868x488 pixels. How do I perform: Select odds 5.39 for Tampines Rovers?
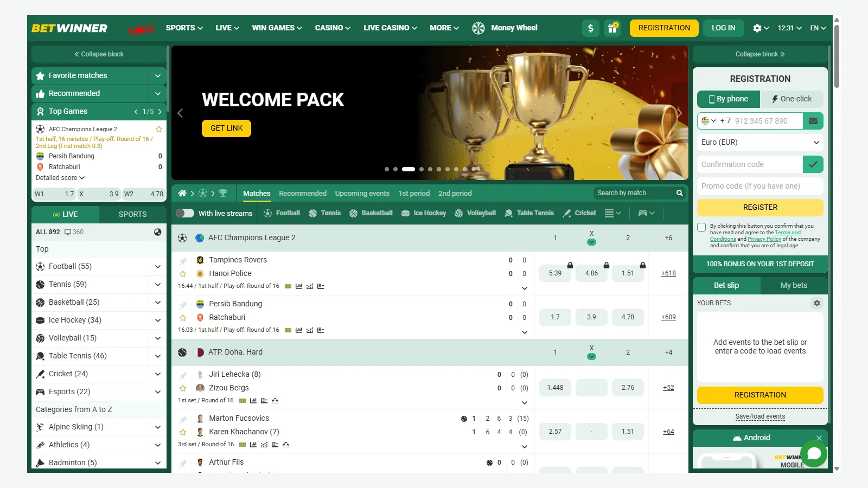point(555,273)
